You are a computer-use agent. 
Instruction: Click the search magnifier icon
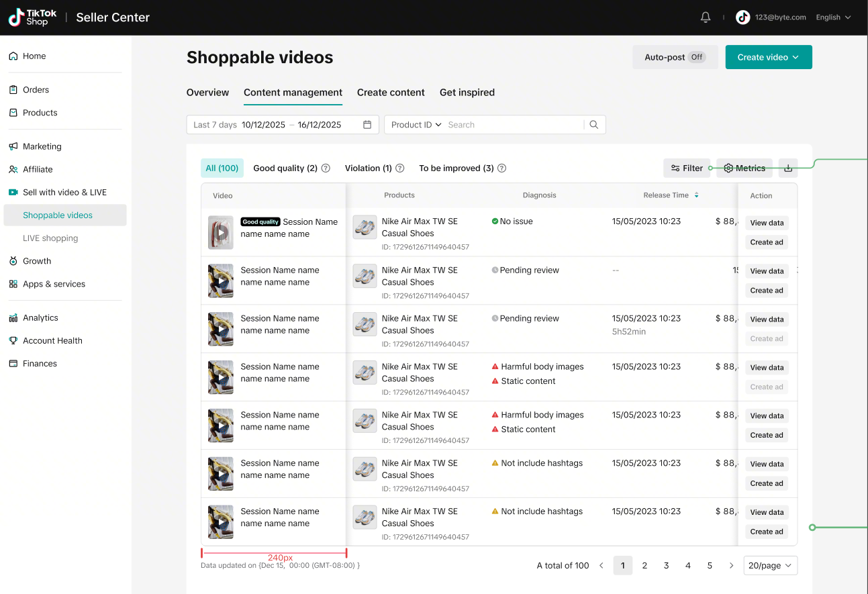(594, 125)
